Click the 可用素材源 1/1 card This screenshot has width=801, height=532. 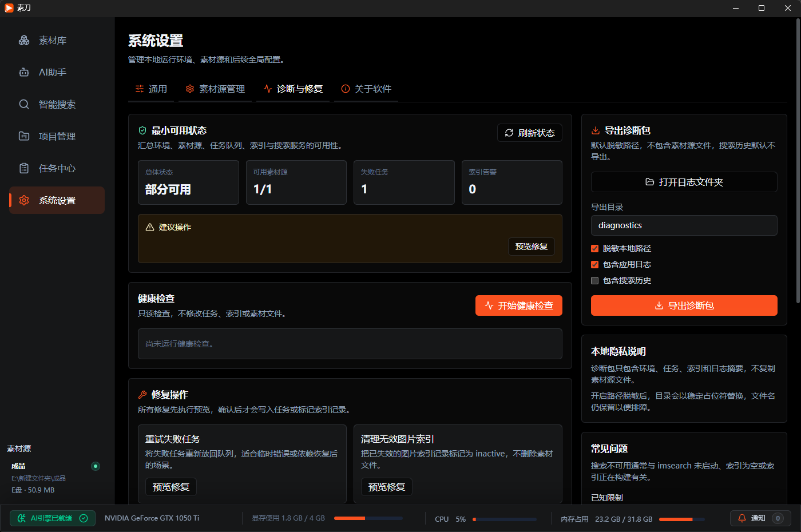pyautogui.click(x=296, y=182)
